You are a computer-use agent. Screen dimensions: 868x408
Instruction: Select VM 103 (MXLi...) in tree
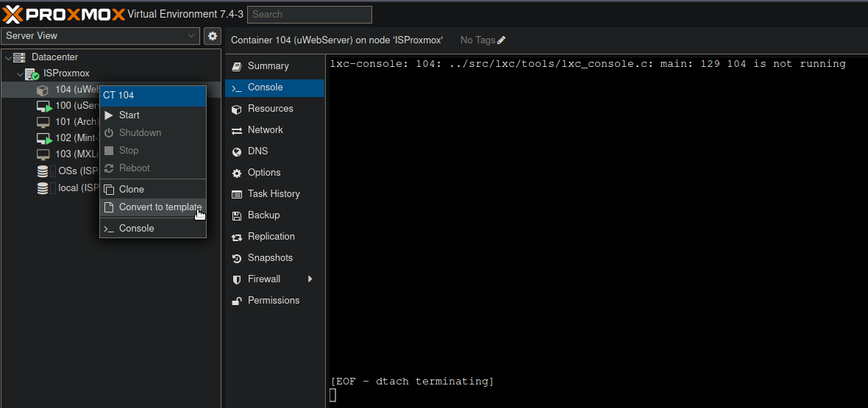[x=77, y=154]
